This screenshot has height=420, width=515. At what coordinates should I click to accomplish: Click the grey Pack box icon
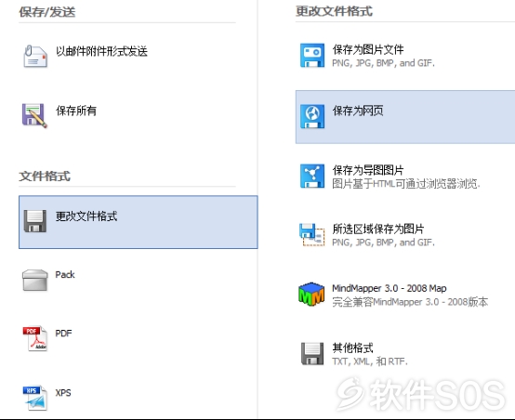[x=34, y=280]
